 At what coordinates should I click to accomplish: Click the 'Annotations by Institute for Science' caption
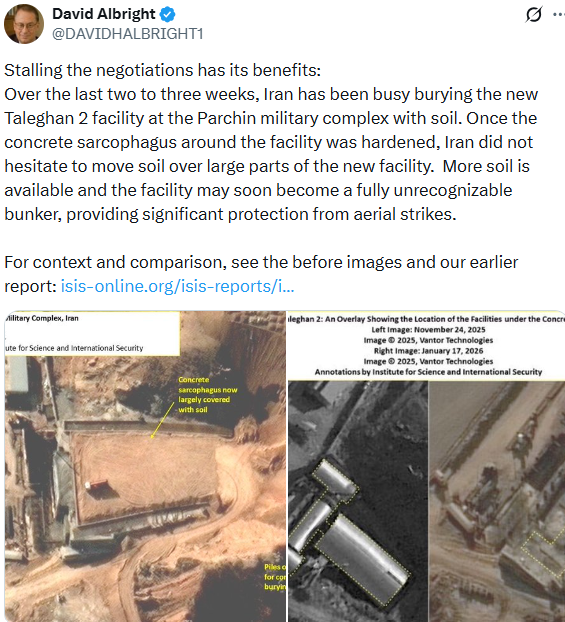pyautogui.click(x=428, y=372)
